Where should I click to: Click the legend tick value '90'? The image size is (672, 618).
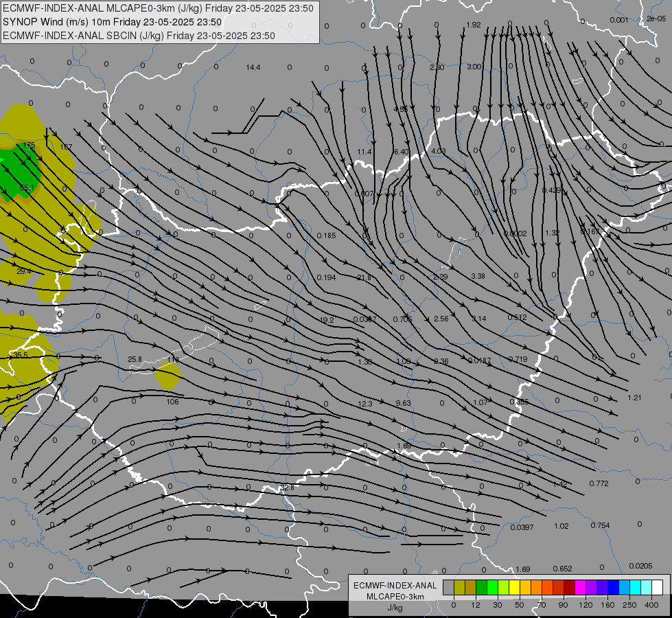pyautogui.click(x=563, y=605)
